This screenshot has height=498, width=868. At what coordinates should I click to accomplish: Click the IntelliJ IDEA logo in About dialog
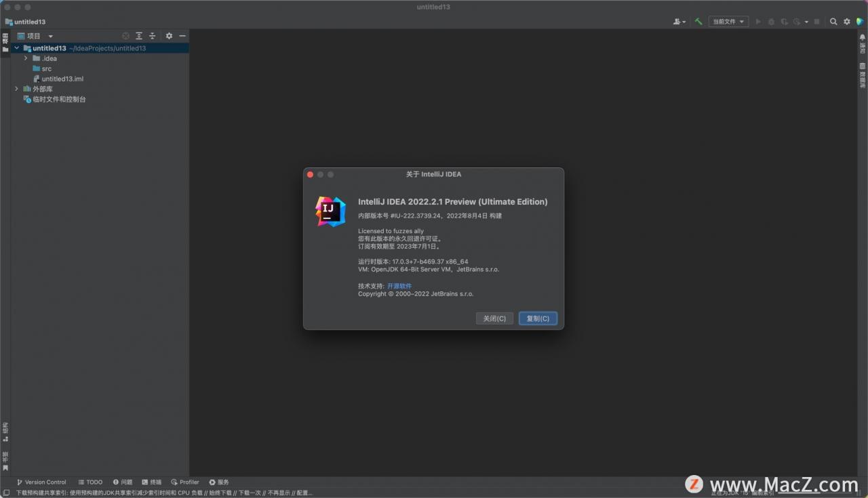330,211
